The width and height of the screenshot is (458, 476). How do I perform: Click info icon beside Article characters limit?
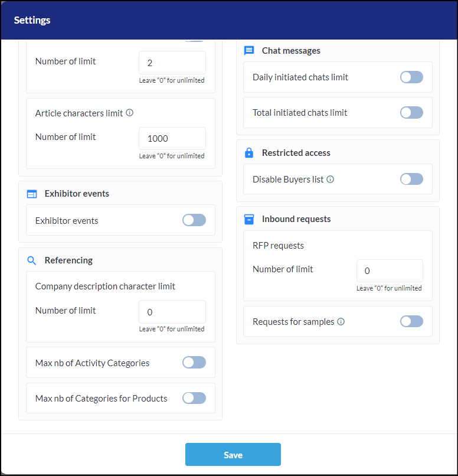[129, 113]
